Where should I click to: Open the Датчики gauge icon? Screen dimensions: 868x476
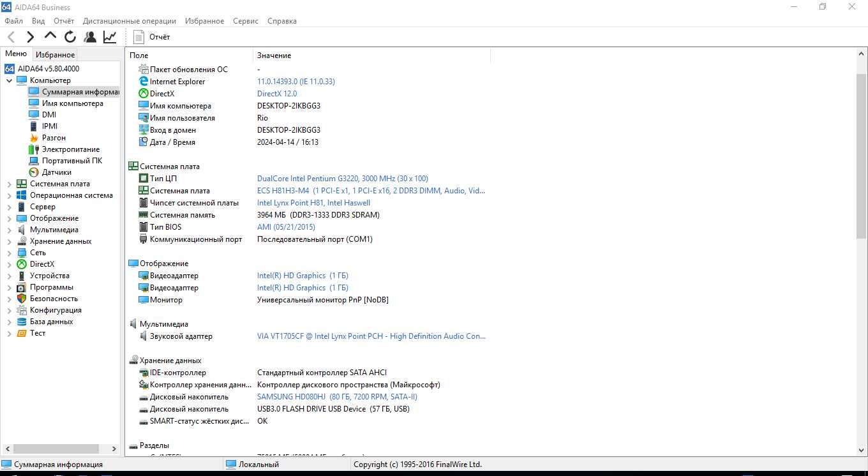(x=34, y=172)
